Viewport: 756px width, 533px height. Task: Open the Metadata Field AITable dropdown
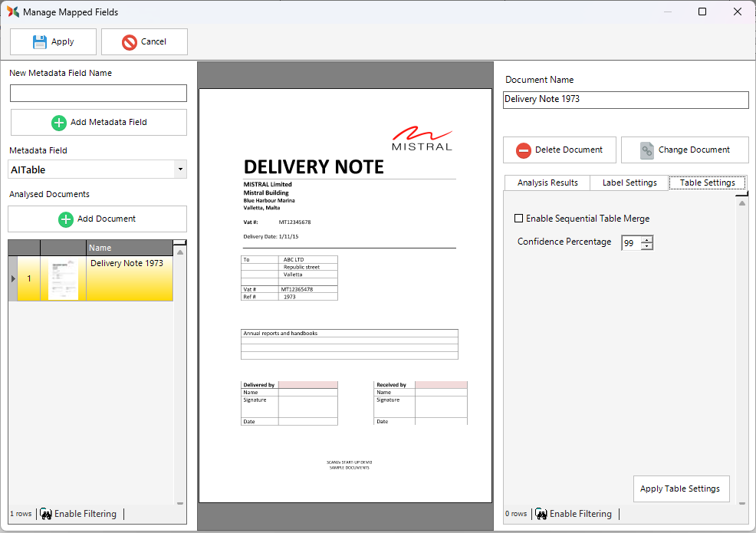pos(179,169)
